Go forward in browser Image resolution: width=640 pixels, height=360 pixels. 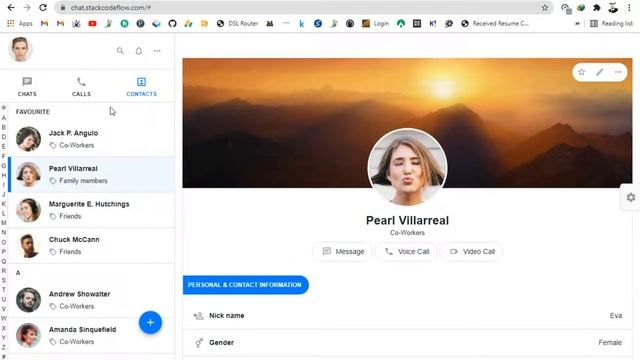[x=27, y=8]
